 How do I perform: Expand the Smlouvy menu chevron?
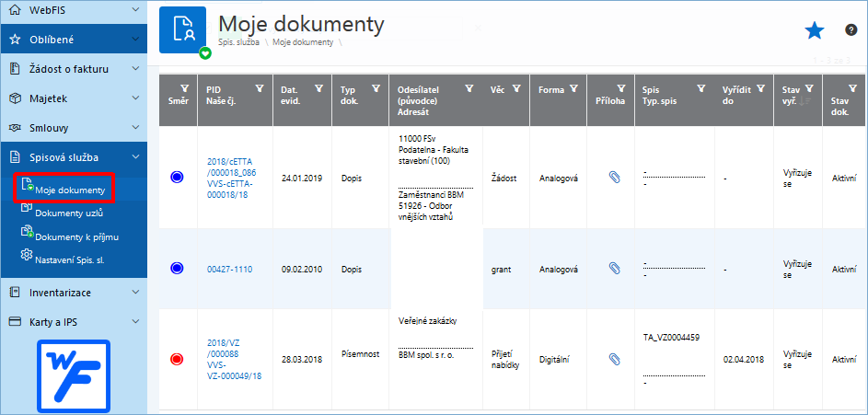pyautogui.click(x=135, y=128)
